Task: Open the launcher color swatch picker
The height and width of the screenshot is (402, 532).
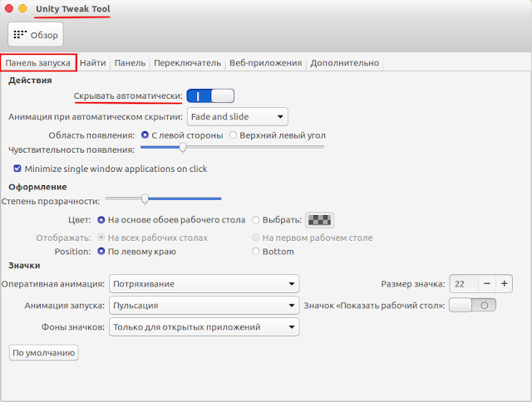Action: (319, 220)
